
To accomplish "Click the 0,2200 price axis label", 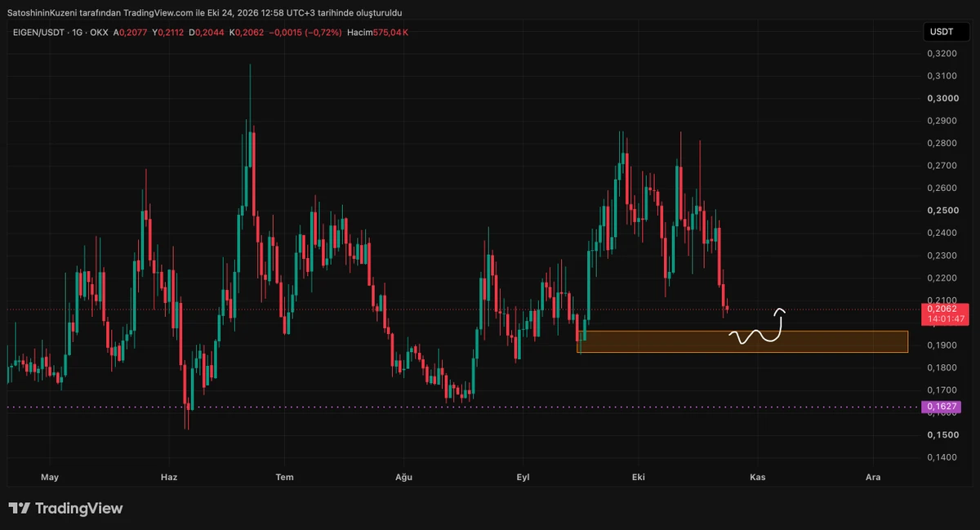I will click(x=942, y=278).
